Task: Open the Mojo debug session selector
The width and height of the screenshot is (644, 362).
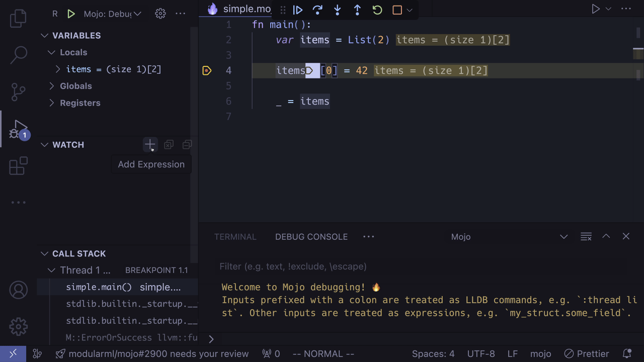Action: coord(509,237)
